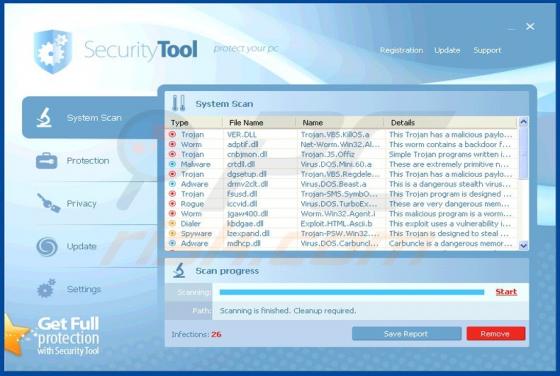
Task: Open the Protection briefcase icon
Action: click(x=46, y=161)
